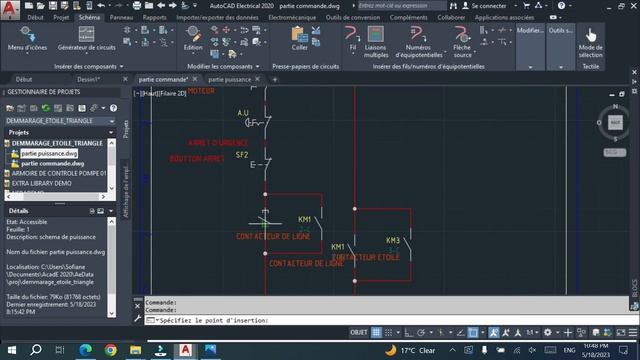
Task: Open the Rapports ribbon tab
Action: [154, 18]
